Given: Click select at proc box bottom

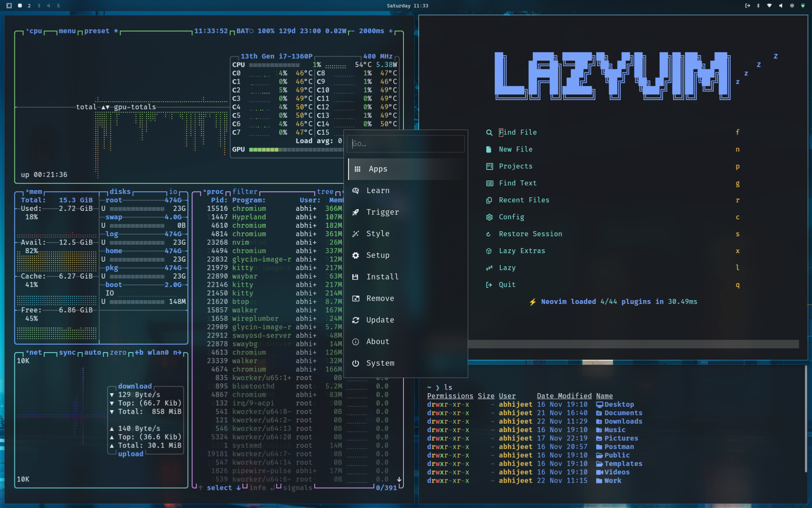Looking at the screenshot, I should pos(219,488).
